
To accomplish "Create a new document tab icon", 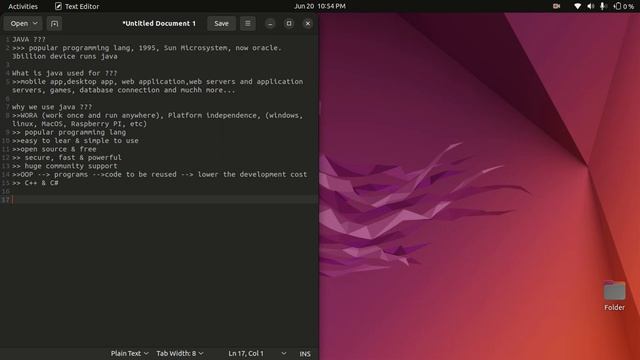I will tap(54, 24).
